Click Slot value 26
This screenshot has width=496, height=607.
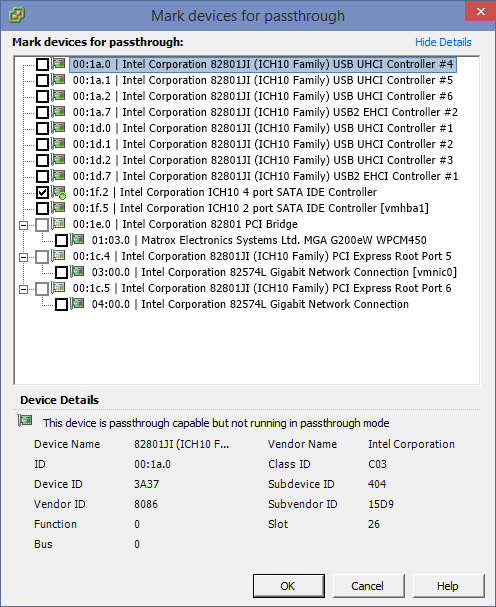coord(374,524)
